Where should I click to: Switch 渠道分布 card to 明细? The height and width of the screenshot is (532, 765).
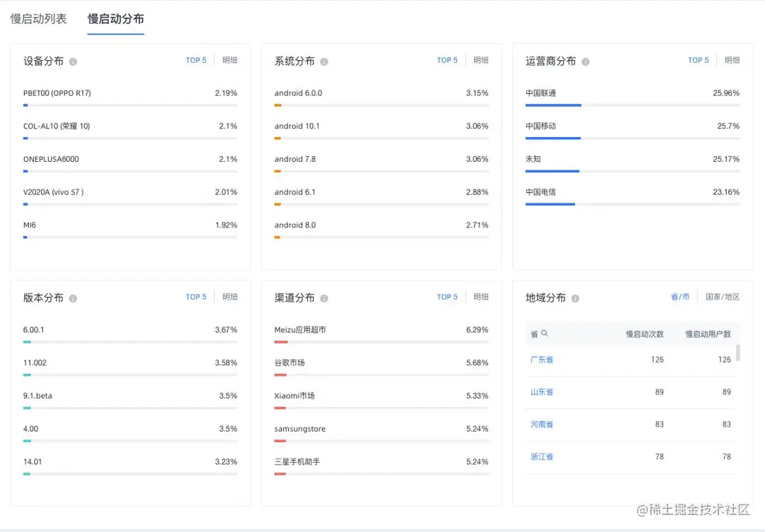[480, 297]
